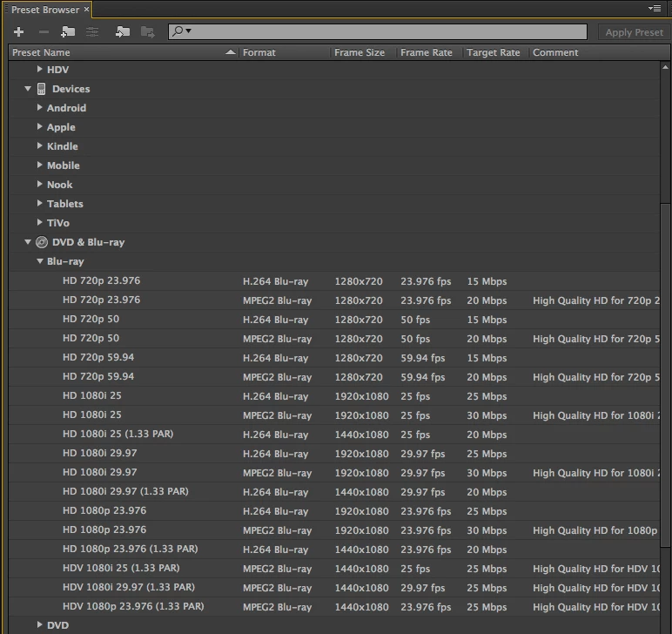Click the Apply Preset button
Image resolution: width=672 pixels, height=634 pixels.
pos(634,32)
